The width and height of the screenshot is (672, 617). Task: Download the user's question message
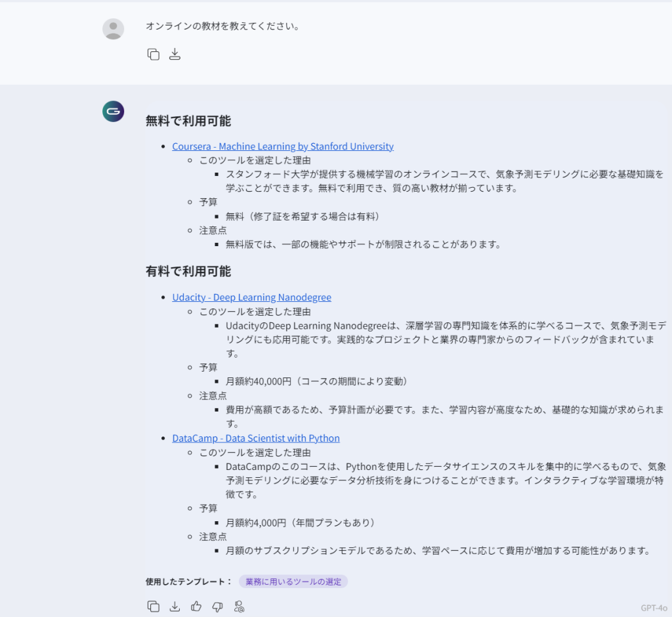coord(175,54)
